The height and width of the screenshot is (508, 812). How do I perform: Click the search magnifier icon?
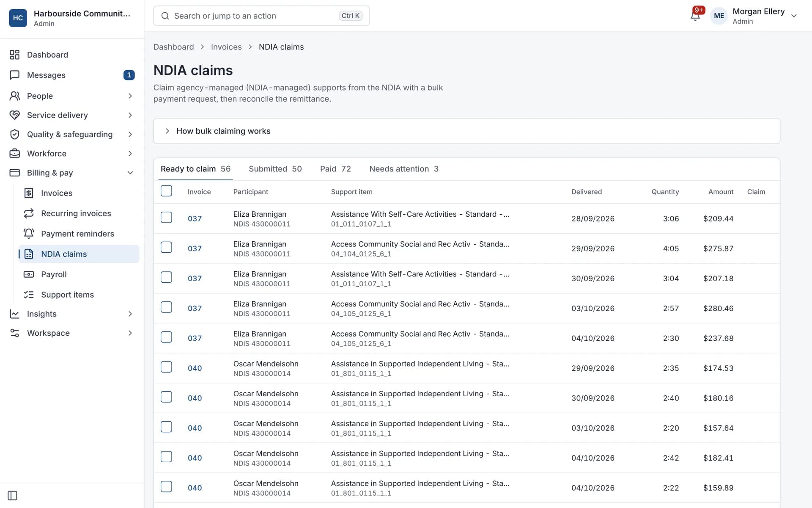[165, 16]
